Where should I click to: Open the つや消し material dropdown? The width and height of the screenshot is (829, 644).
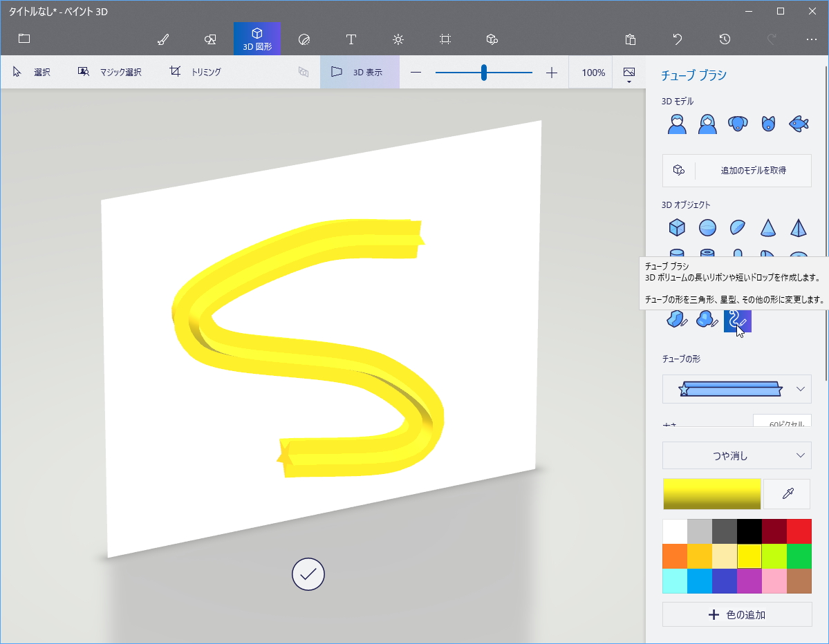coord(737,455)
